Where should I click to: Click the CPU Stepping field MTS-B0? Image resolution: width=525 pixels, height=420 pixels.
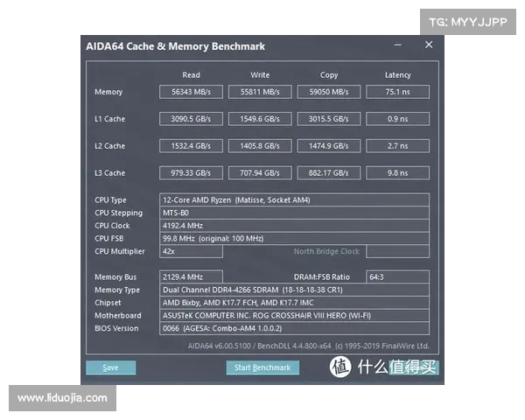(294, 213)
